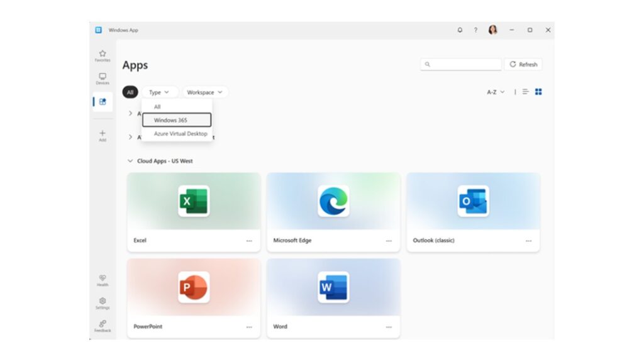Launch the Outlook app icon
Screen dimensions: 644x362
click(473, 201)
